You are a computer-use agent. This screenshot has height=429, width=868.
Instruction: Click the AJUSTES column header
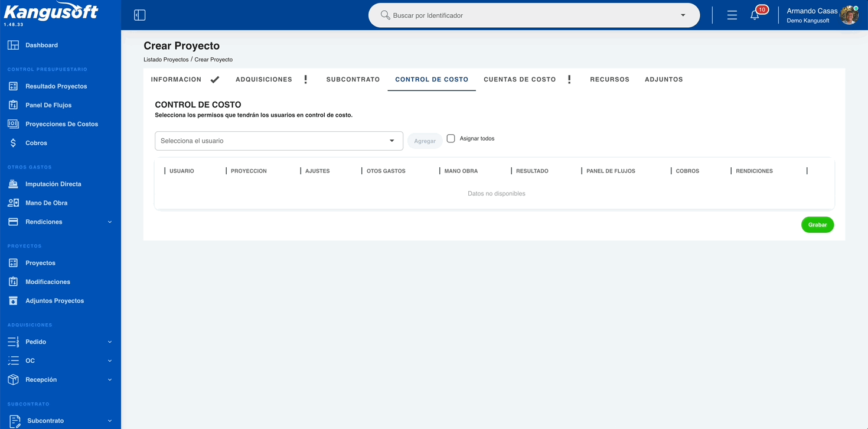pyautogui.click(x=318, y=171)
